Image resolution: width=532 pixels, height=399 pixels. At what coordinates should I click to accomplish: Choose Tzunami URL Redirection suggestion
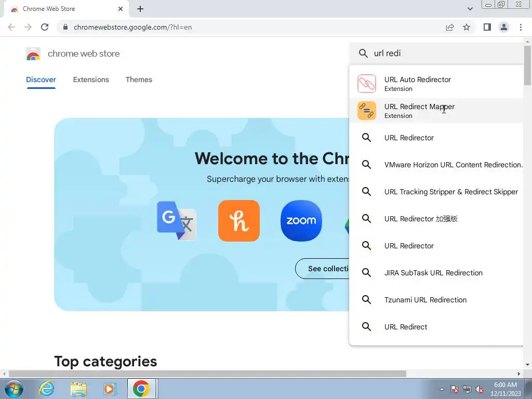coord(436,300)
